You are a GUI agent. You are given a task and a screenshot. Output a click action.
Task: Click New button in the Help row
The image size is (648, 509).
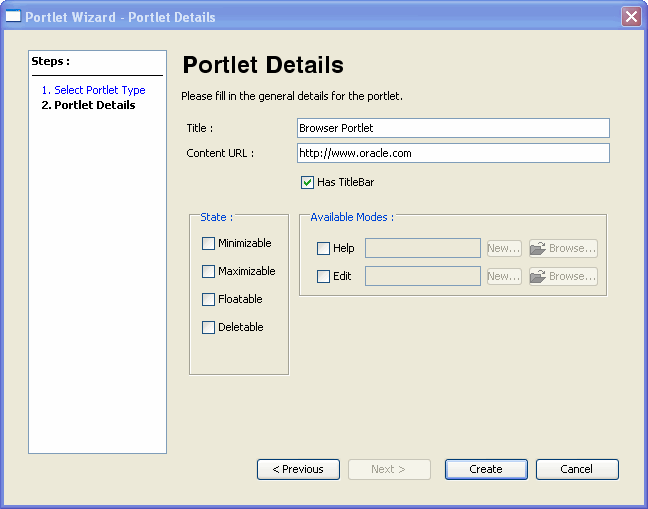(504, 248)
